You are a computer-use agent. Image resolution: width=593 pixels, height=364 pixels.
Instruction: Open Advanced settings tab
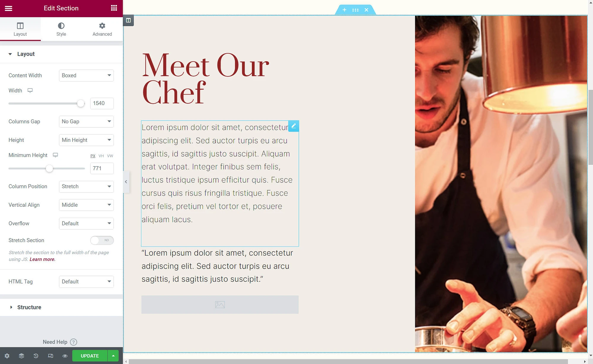pos(102,29)
